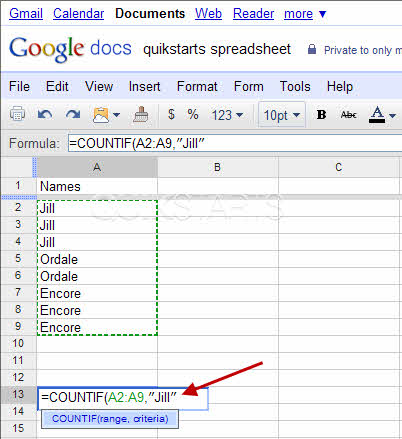Select column B header

pos(217,167)
